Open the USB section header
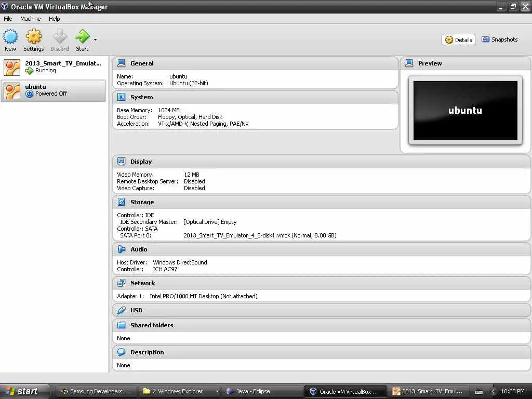 [136, 311]
